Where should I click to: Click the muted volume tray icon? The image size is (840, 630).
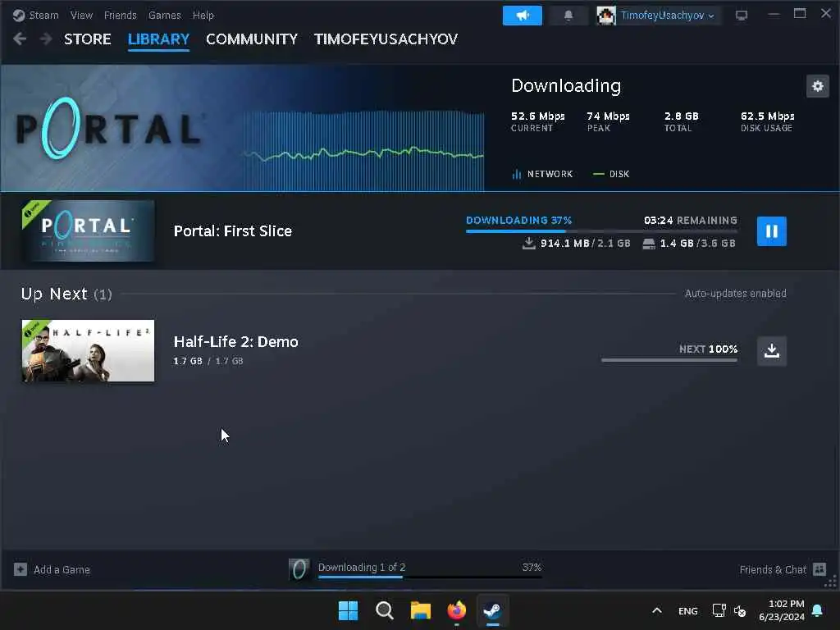tap(740, 610)
